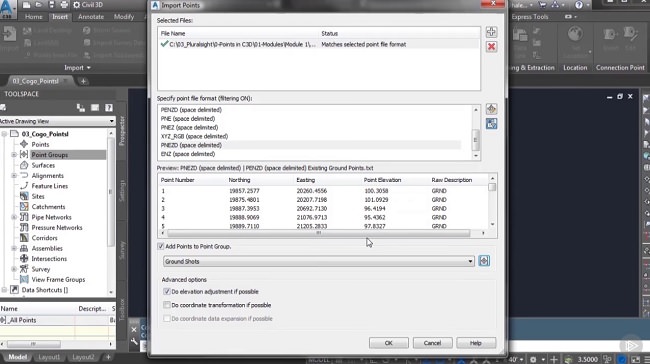
Task: Click the Pipe Networks tree icon
Action: (24, 217)
